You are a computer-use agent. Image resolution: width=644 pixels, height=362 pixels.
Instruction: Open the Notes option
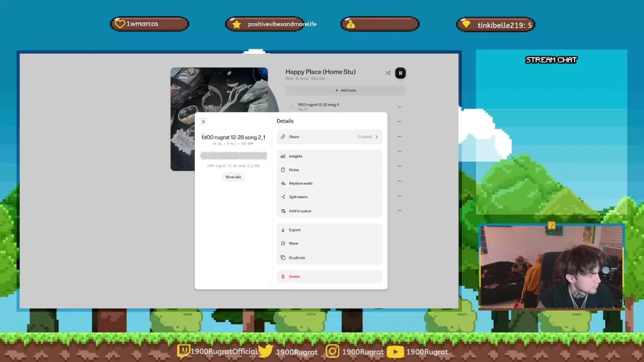(330, 170)
